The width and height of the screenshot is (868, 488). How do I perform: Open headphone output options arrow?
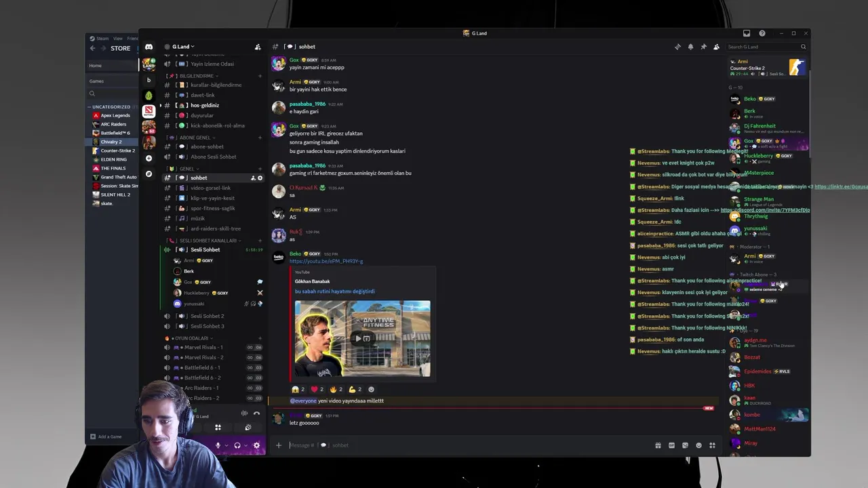[245, 445]
